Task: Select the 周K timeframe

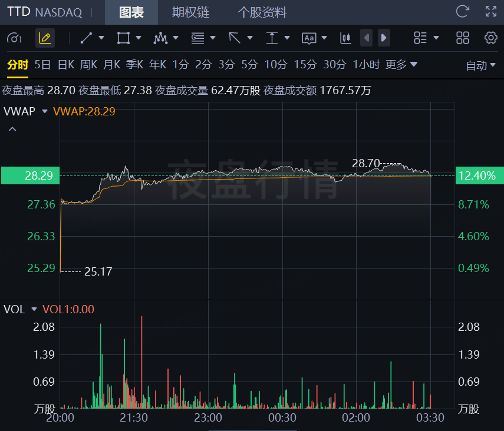Action: [88, 65]
